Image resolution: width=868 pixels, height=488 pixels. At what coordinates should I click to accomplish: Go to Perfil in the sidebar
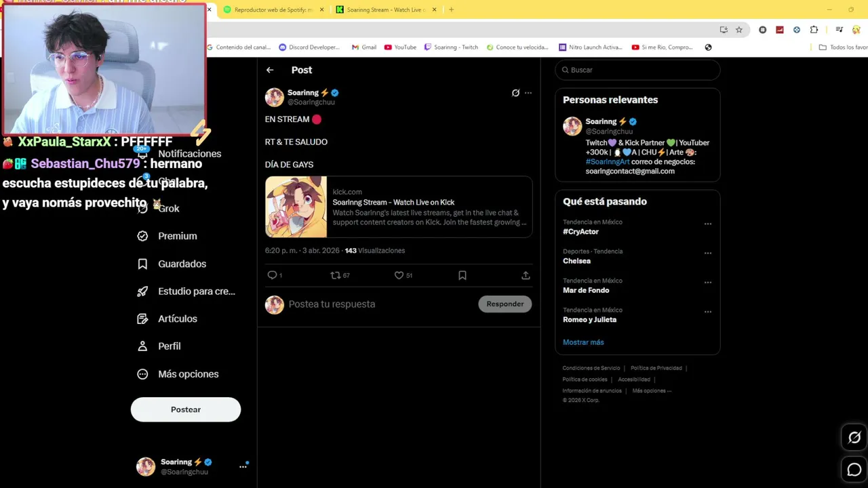click(x=159, y=346)
